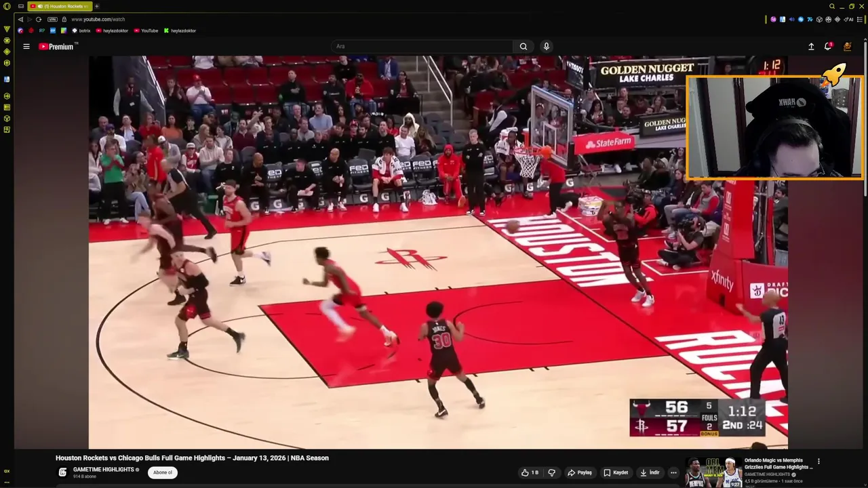
Task: Click the browser tab search magnifier
Action: tap(832, 6)
